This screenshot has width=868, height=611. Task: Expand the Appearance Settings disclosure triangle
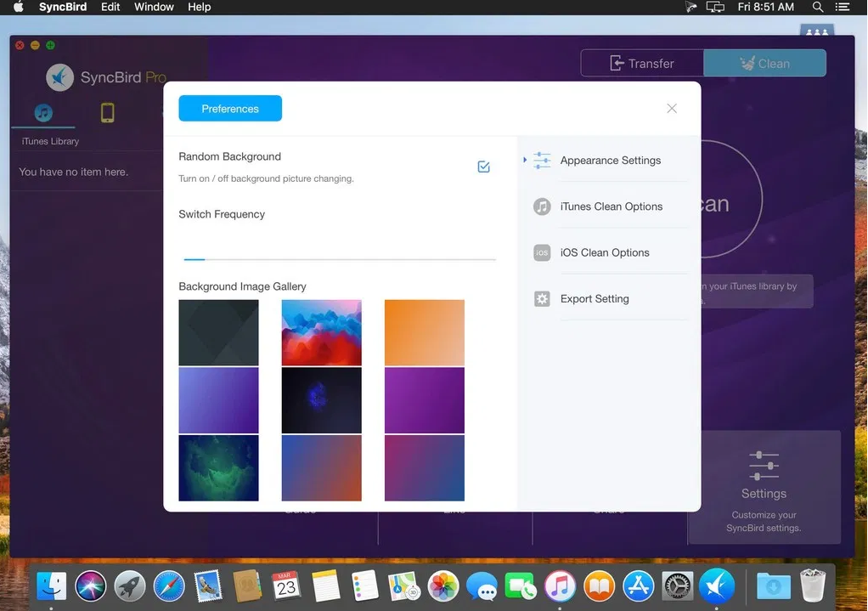pyautogui.click(x=526, y=160)
